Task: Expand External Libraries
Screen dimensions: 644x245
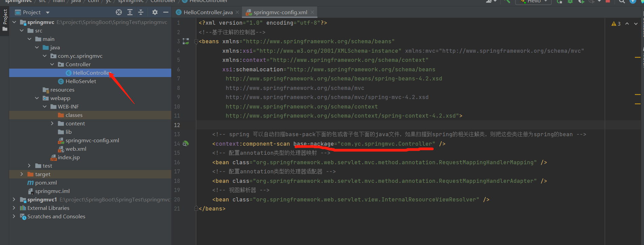Action: (x=14, y=208)
